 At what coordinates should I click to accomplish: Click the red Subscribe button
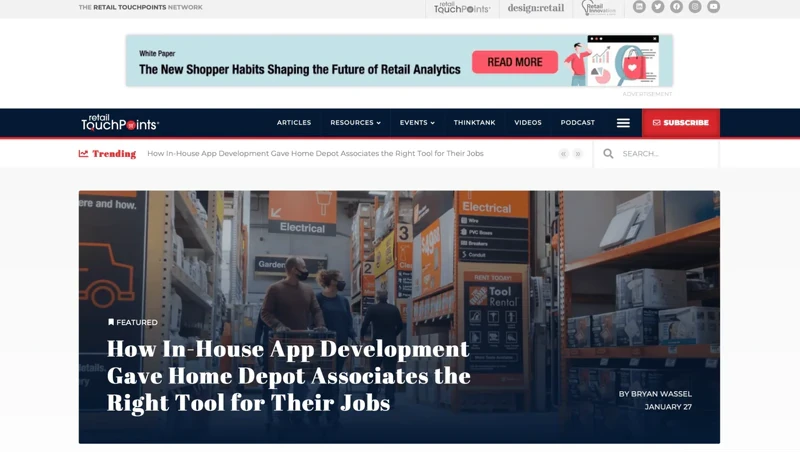pyautogui.click(x=681, y=123)
